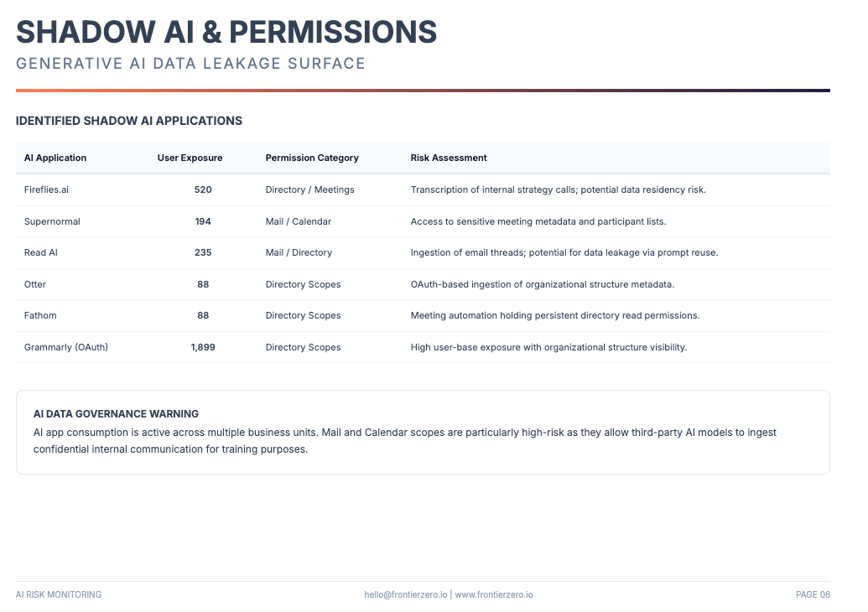Select the 520 user exposure value
The width and height of the screenshot is (868, 612).
[203, 189]
